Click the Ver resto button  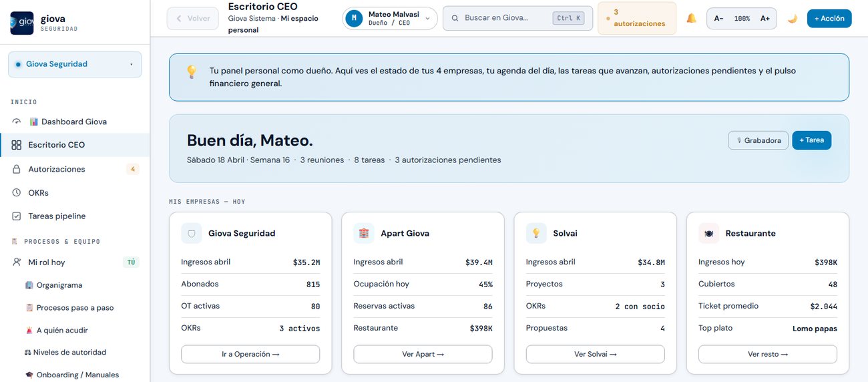(x=768, y=354)
